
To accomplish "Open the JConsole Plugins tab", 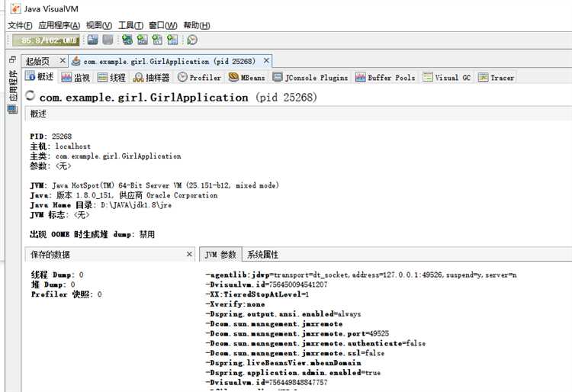I will point(310,77).
